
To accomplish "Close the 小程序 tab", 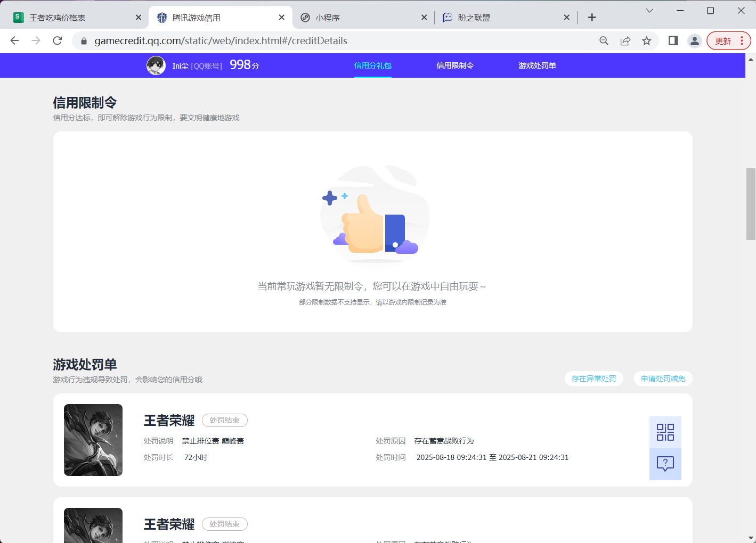I will [x=424, y=18].
